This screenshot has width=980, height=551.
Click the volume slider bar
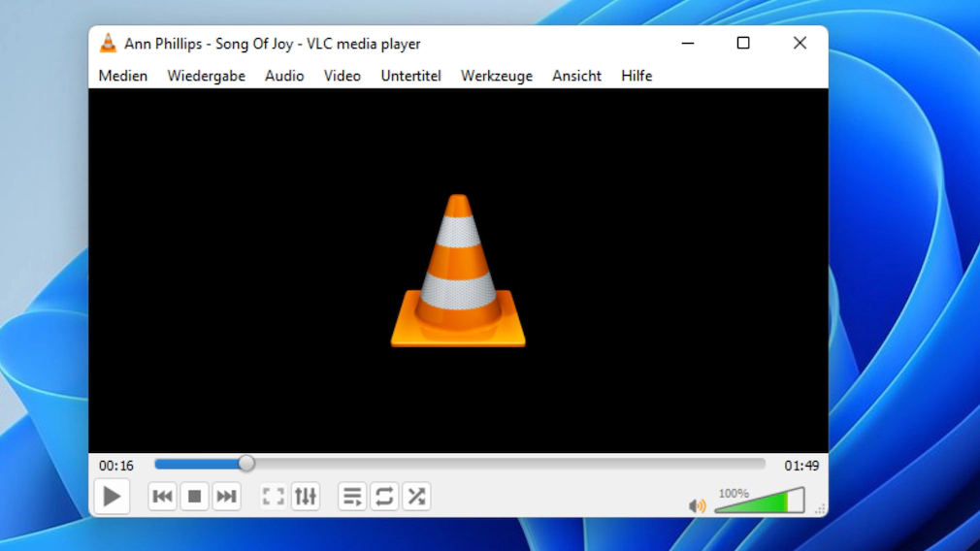(760, 501)
